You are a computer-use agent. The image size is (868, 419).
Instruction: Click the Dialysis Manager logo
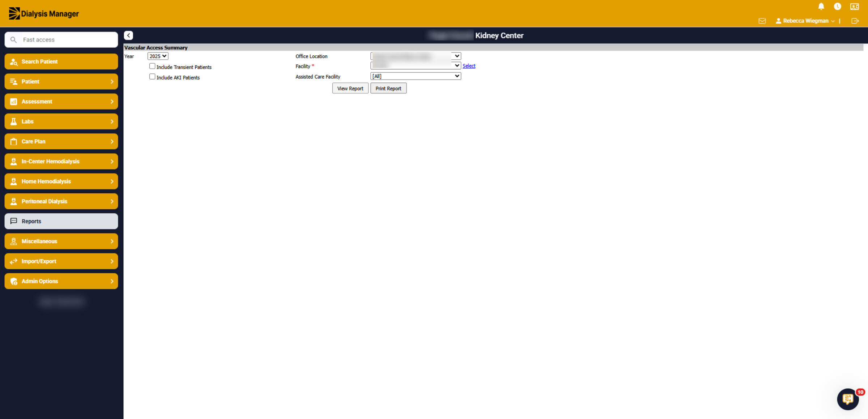[x=44, y=14]
